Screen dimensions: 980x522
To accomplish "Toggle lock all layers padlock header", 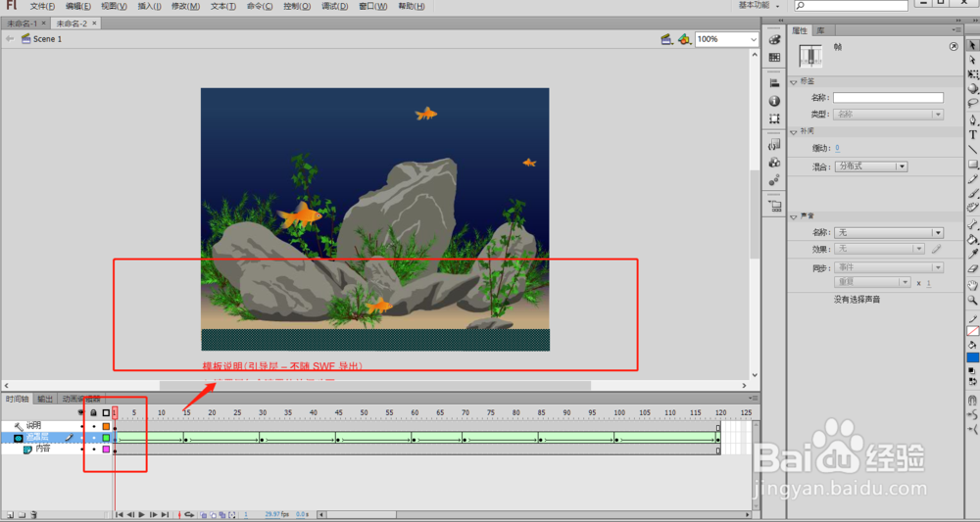I will tap(94, 412).
